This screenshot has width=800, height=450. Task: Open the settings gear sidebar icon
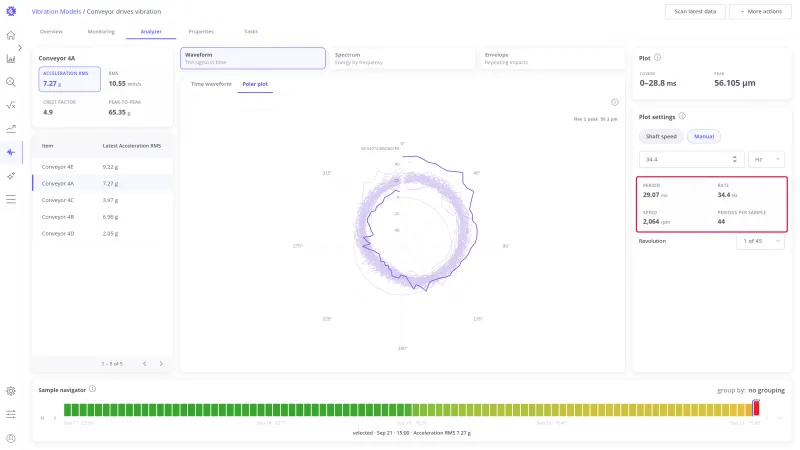tap(11, 391)
